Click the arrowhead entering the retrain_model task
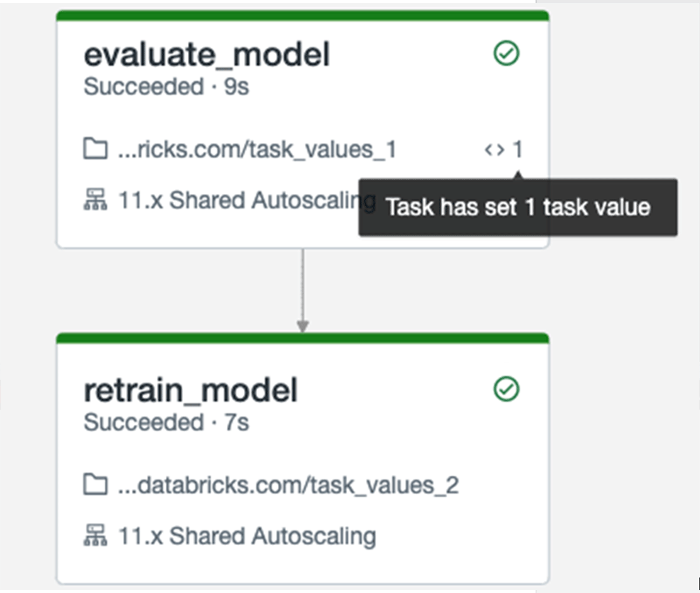Viewport: 700px width, 593px height. (302, 326)
